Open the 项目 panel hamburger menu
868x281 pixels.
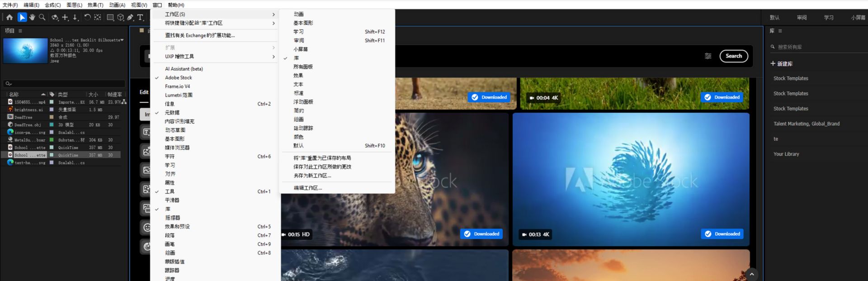point(20,31)
